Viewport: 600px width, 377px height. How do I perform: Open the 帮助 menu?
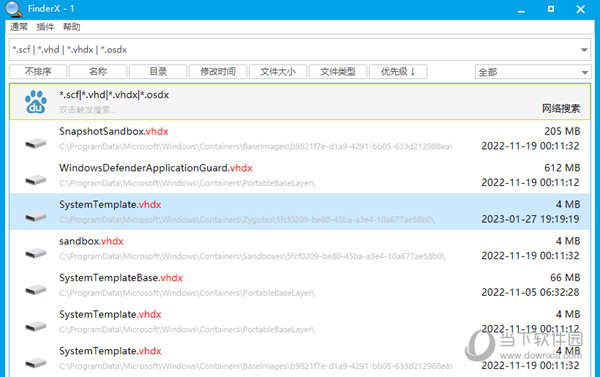[x=72, y=27]
